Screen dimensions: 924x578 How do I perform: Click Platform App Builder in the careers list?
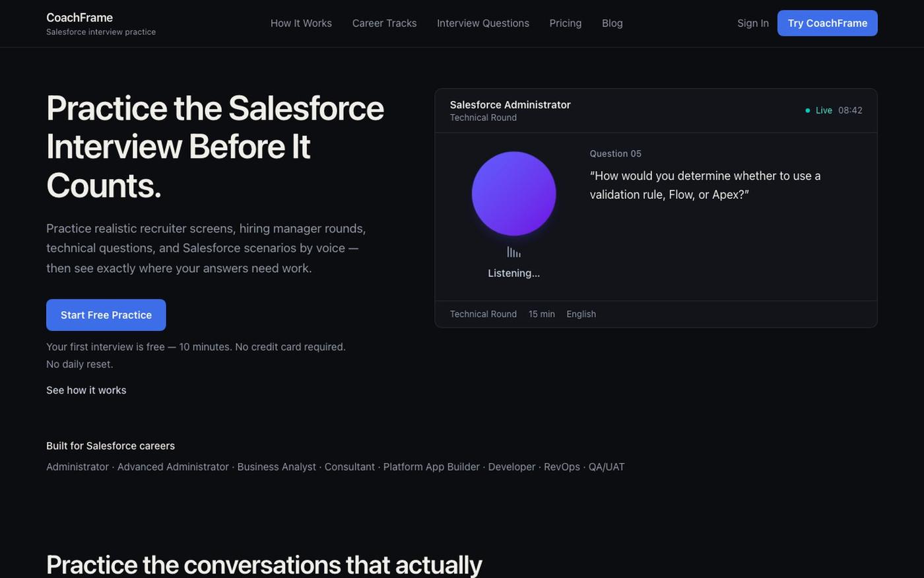(x=432, y=467)
